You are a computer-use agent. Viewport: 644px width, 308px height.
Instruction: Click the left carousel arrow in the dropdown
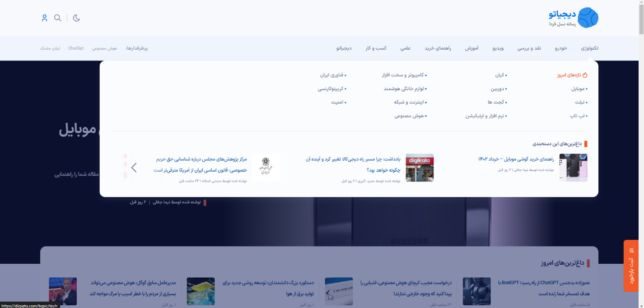(x=134, y=168)
